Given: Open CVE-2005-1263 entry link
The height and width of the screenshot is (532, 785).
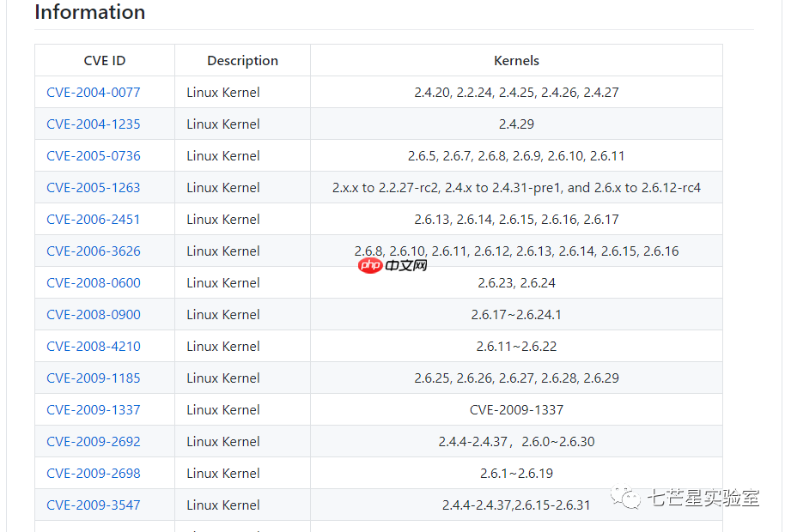Looking at the screenshot, I should (x=94, y=188).
